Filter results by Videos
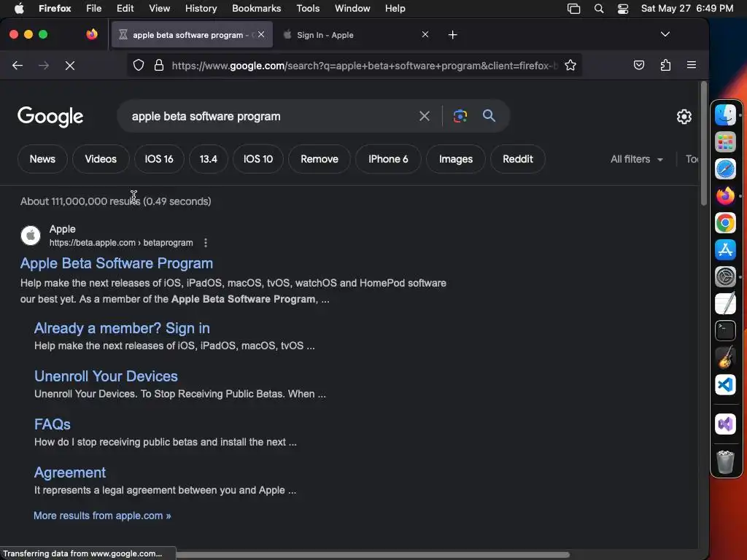Viewport: 747px width, 560px height. [101, 159]
